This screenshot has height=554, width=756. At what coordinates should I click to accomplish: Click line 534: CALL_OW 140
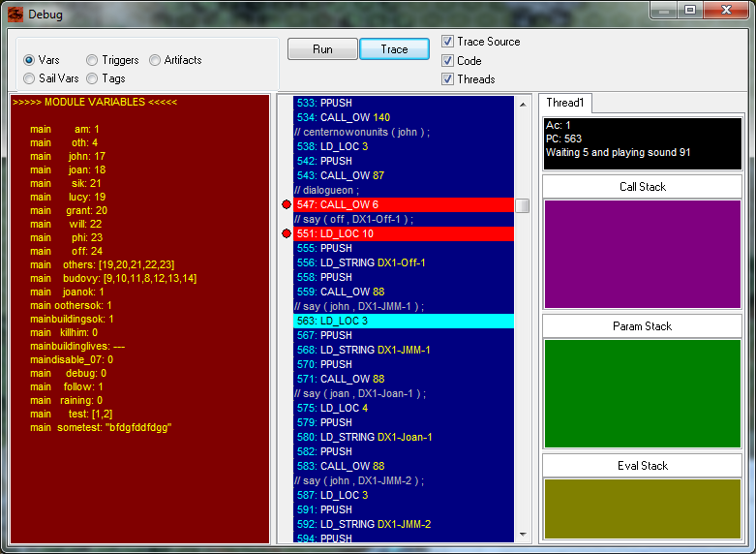click(x=404, y=117)
